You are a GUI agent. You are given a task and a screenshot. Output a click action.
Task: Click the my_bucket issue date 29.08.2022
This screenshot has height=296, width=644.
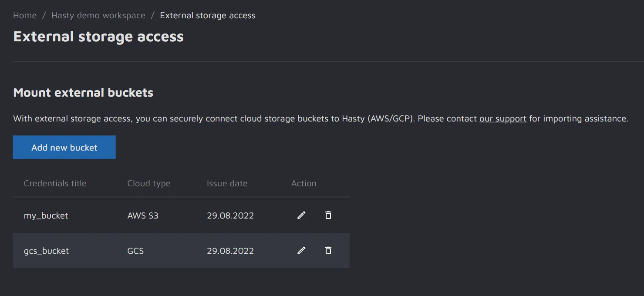pyautogui.click(x=230, y=215)
